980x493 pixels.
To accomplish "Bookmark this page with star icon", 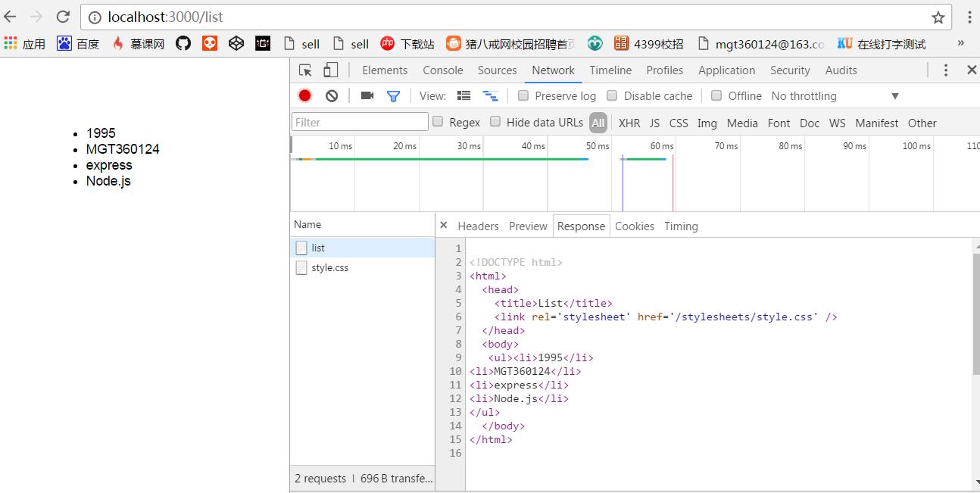I will [938, 17].
